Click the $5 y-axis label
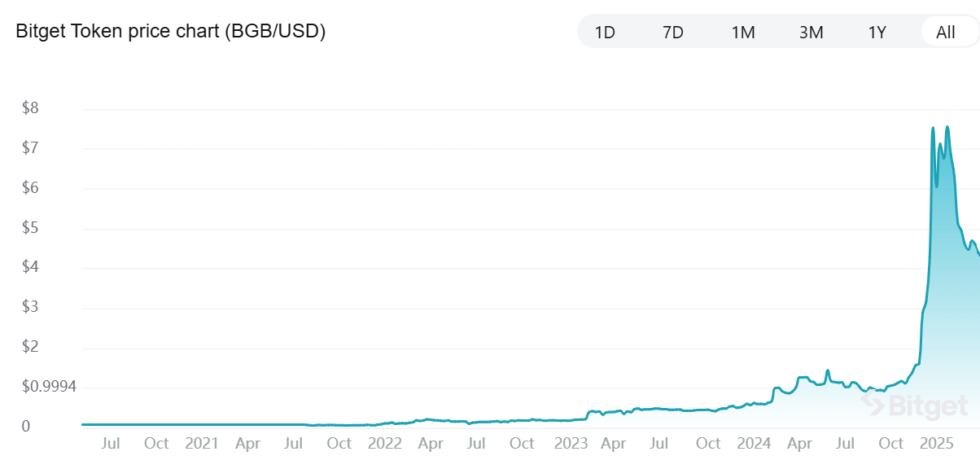Viewport: 980px width, 469px height. click(x=31, y=228)
